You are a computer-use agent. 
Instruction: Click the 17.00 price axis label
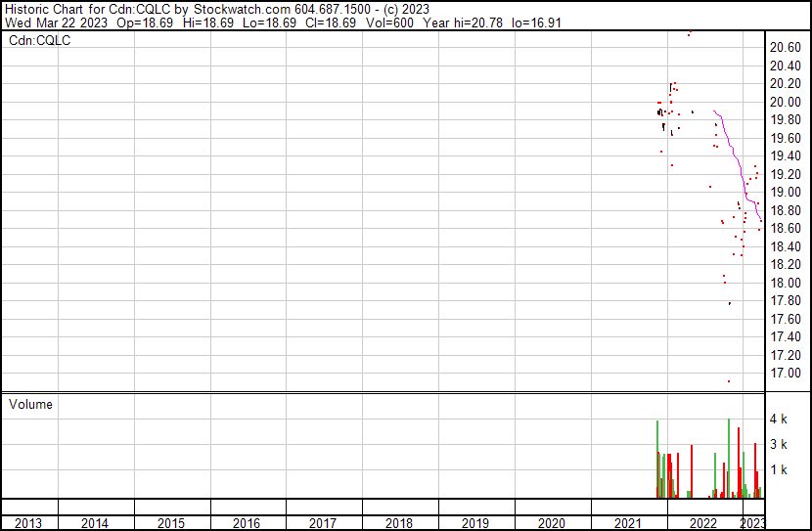(x=788, y=373)
